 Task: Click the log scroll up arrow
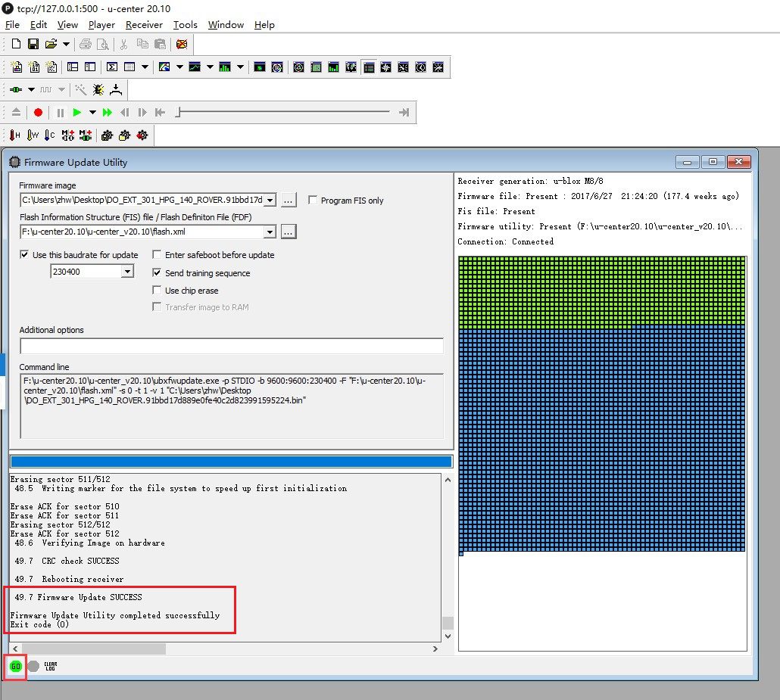448,480
